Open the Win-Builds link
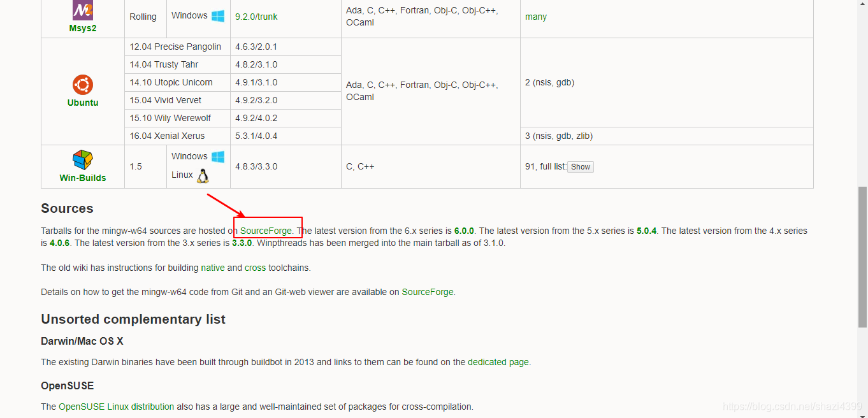 point(83,178)
